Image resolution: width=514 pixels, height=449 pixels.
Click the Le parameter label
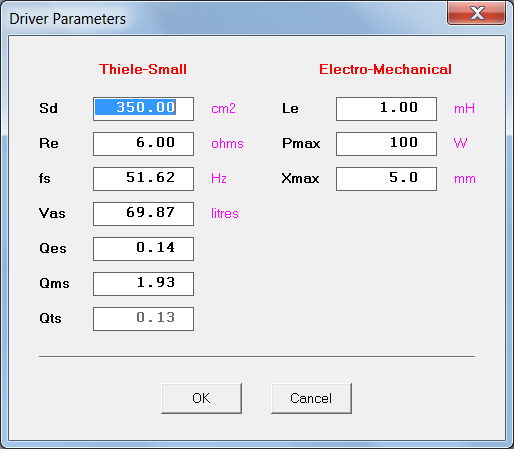click(290, 108)
